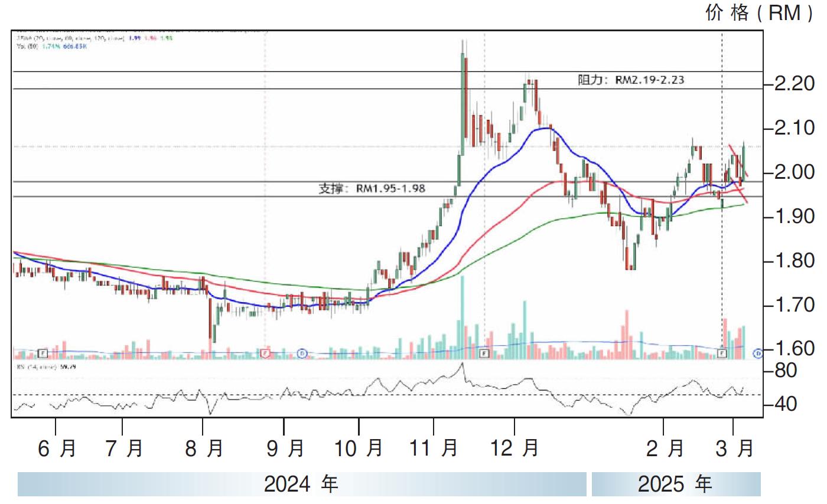
Task: Click the 12 月 month label
Action: pos(514,449)
